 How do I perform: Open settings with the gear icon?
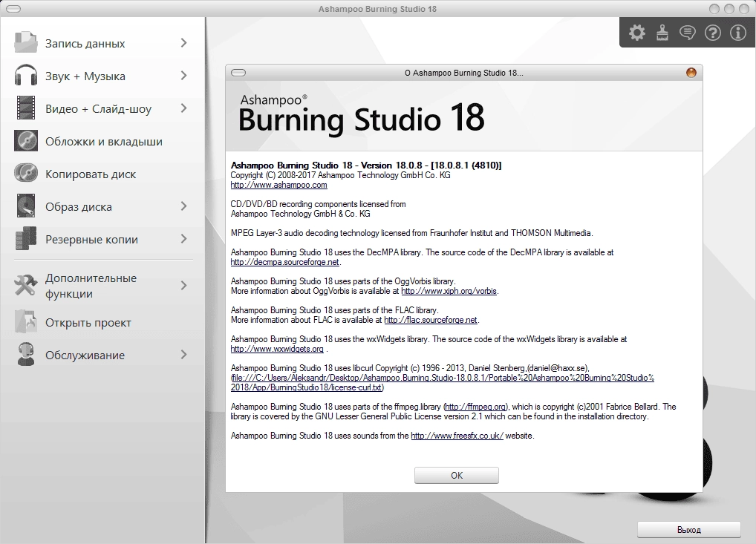637,32
